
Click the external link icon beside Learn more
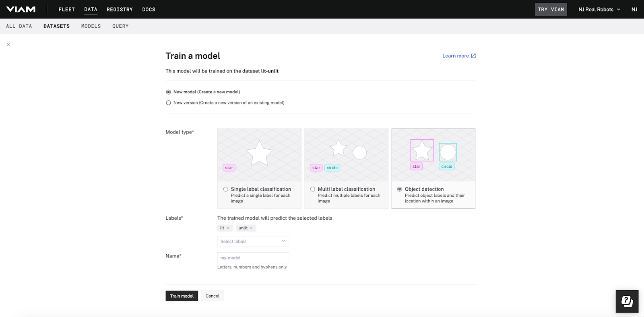[473, 56]
